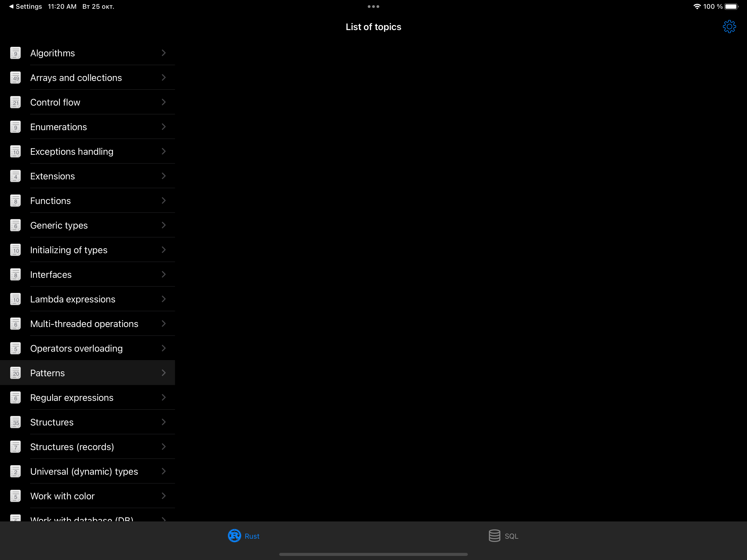Viewport: 747px width, 560px height.
Task: Open the Arrays and collections topic
Action: (87, 78)
